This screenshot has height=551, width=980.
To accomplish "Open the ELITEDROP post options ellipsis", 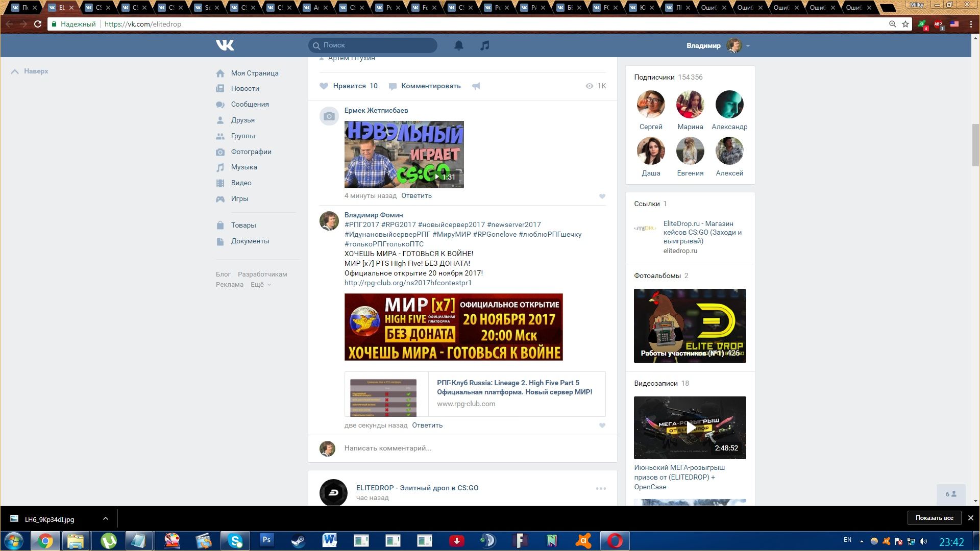I will tap(601, 488).
